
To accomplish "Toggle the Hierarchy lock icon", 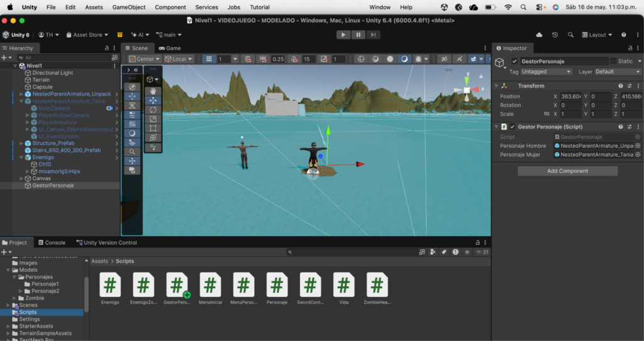I will 107,48.
